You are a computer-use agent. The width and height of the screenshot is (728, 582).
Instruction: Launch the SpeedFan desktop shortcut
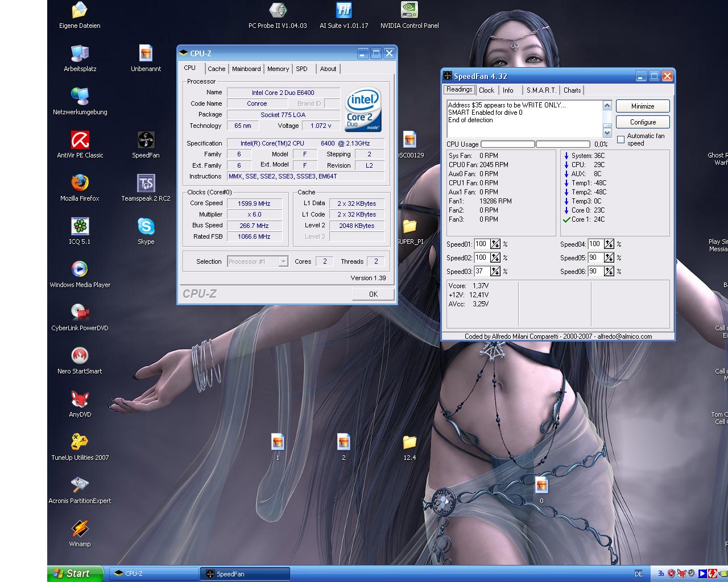(146, 145)
